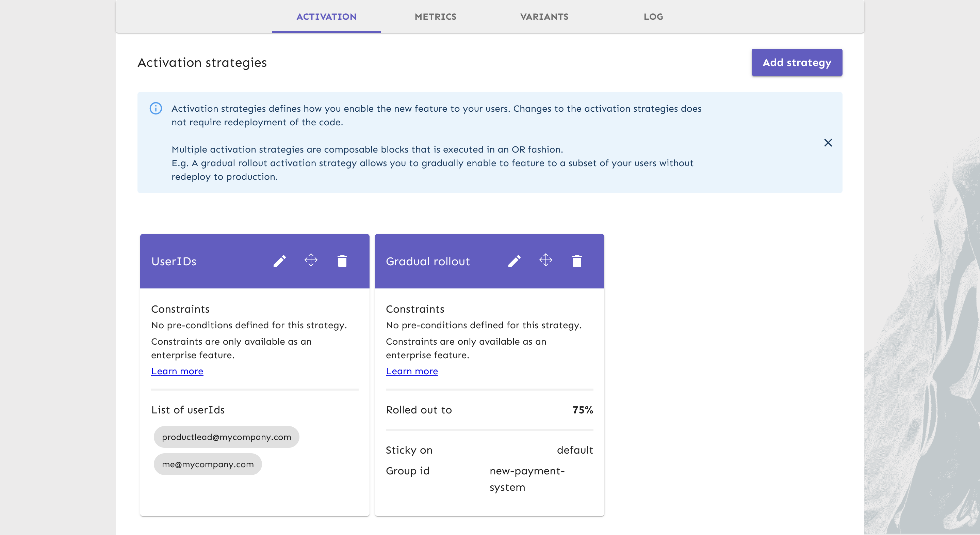Click the info icon in the blue notice

click(156, 109)
